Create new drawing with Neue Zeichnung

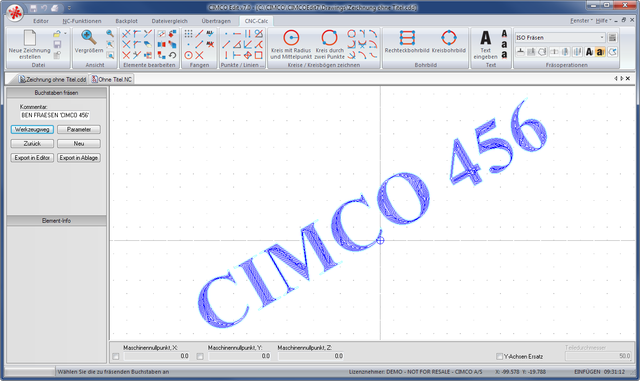29,38
